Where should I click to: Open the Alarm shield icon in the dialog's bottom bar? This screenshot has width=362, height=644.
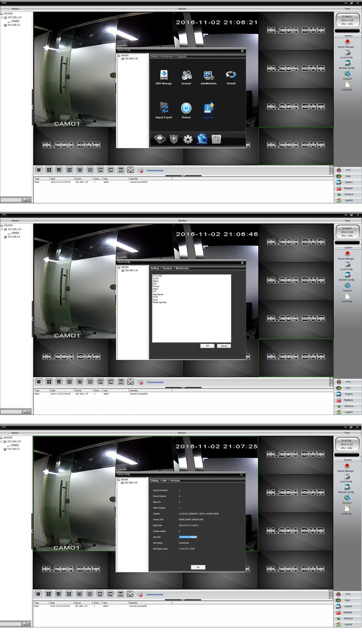click(x=174, y=139)
